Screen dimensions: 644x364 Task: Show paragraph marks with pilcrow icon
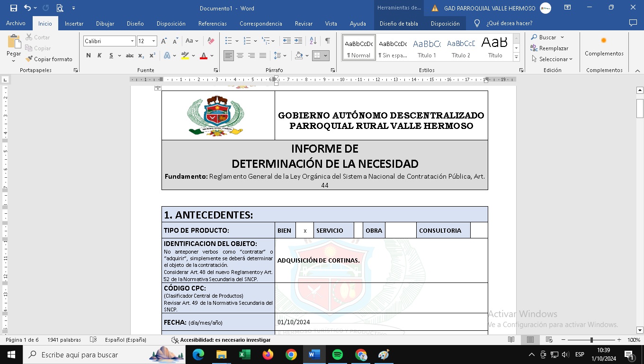[327, 41]
